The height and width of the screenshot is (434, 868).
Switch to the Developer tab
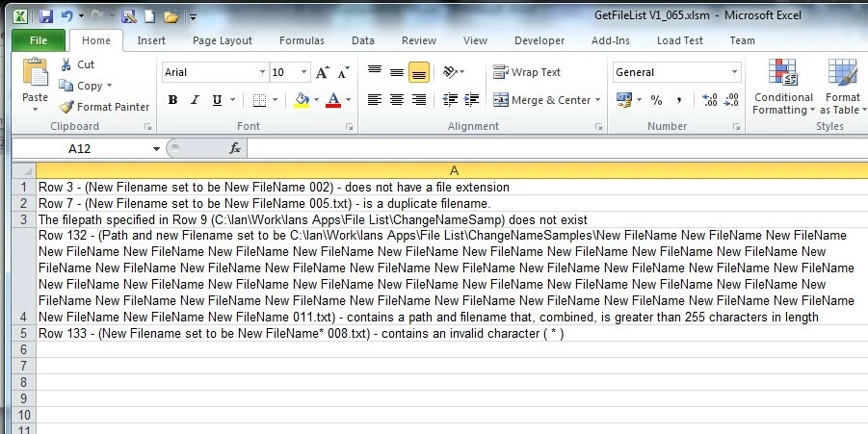pyautogui.click(x=539, y=41)
